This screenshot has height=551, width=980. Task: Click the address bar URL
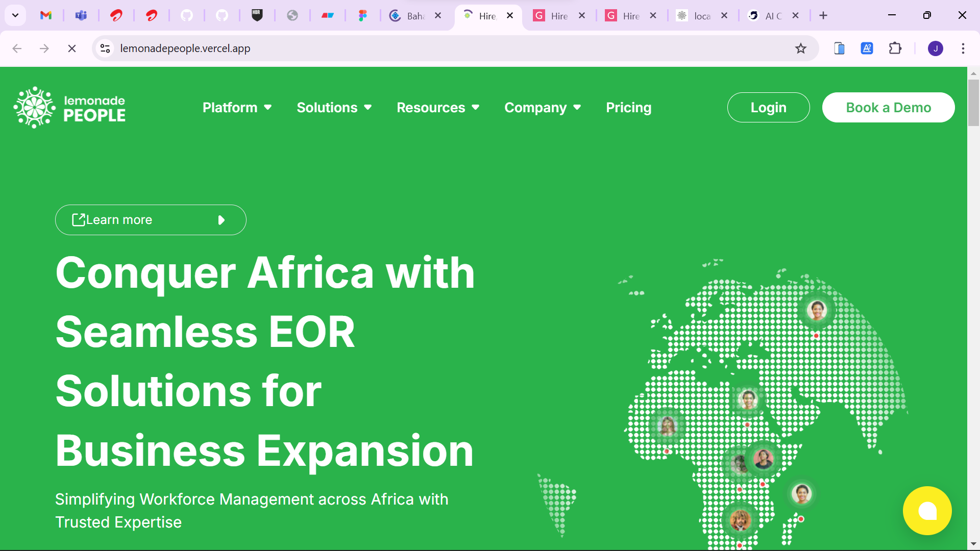coord(185,48)
